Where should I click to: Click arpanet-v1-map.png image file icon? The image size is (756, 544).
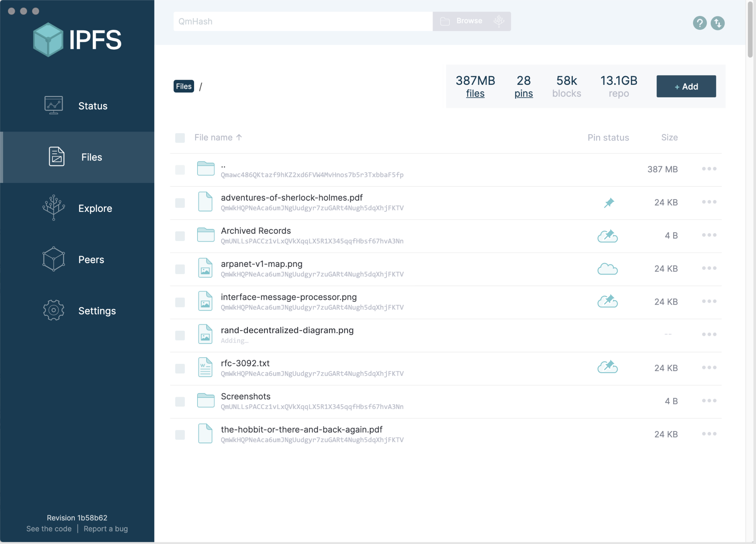pyautogui.click(x=205, y=268)
